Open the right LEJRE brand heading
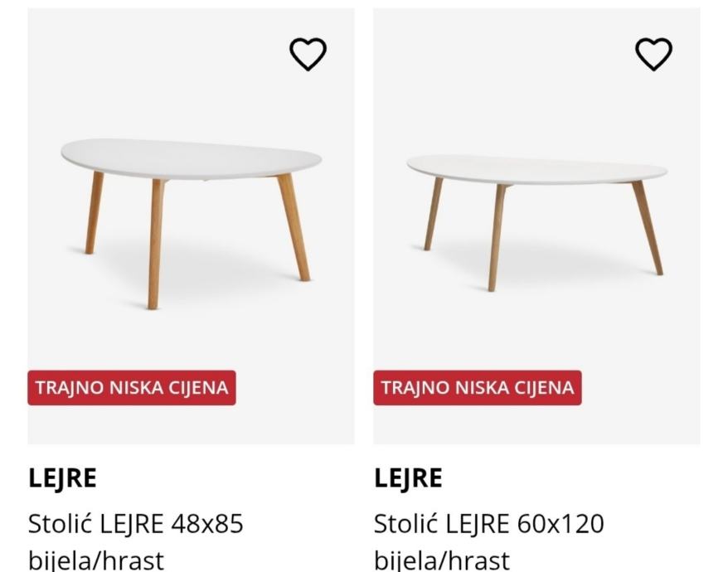The image size is (728, 572). (x=408, y=478)
